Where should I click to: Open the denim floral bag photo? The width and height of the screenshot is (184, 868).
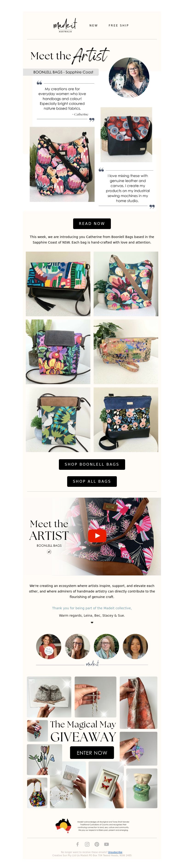coord(126,420)
